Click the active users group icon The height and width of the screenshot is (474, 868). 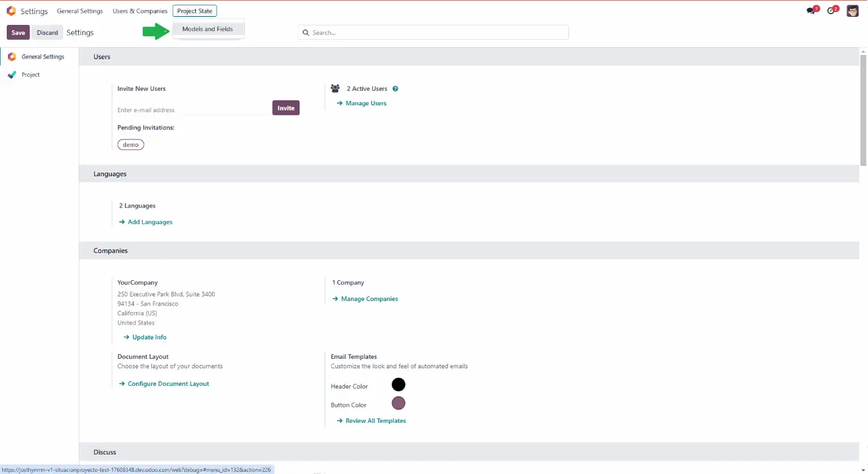[335, 88]
